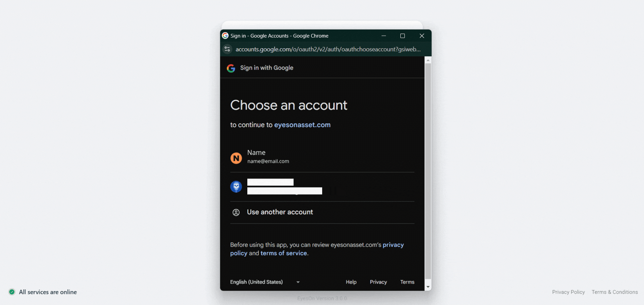Click the person icon for Use another account

(x=236, y=212)
